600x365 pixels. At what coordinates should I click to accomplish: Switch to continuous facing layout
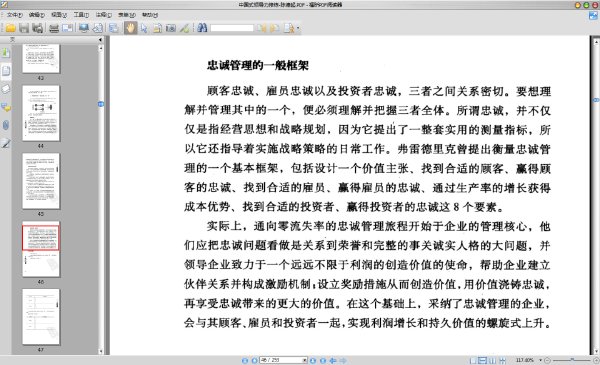pyautogui.click(x=502, y=360)
